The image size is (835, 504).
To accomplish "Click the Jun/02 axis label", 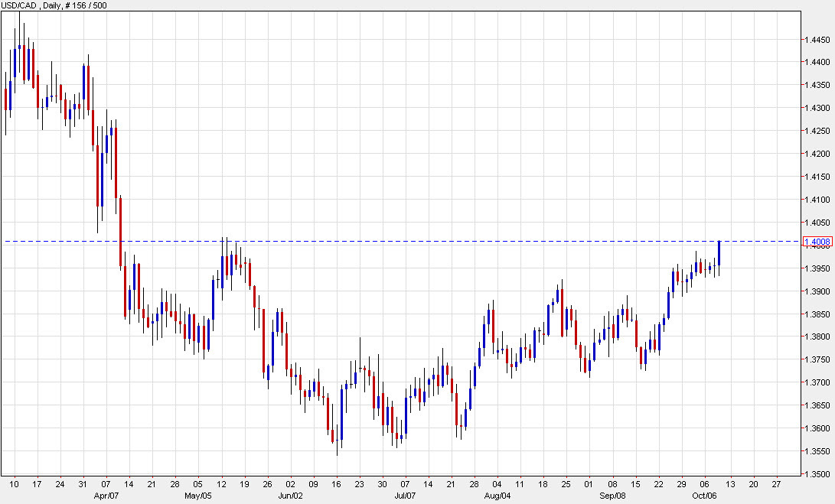I will coord(290,494).
